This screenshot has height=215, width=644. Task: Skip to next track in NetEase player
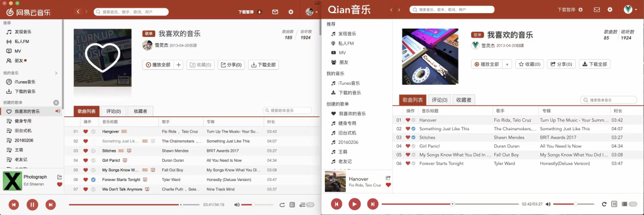pyautogui.click(x=50, y=204)
